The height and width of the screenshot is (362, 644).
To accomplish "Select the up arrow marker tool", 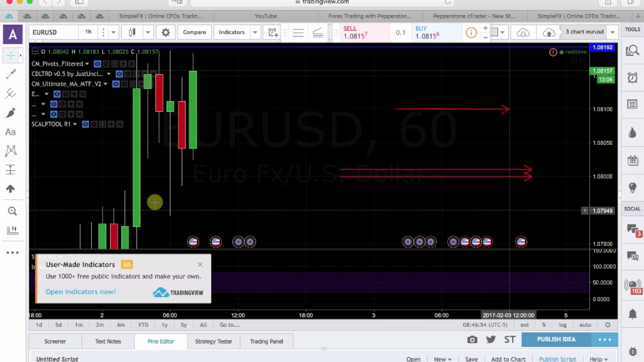I will (10, 189).
